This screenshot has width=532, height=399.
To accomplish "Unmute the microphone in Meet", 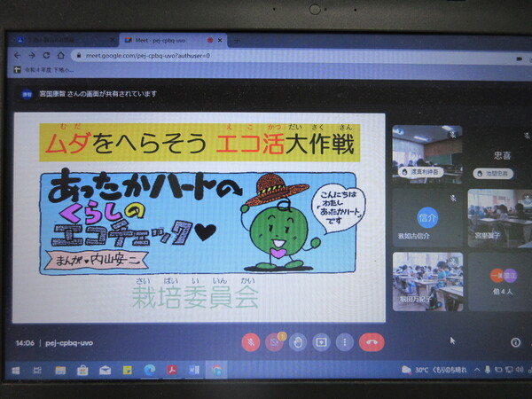I will [x=251, y=341].
